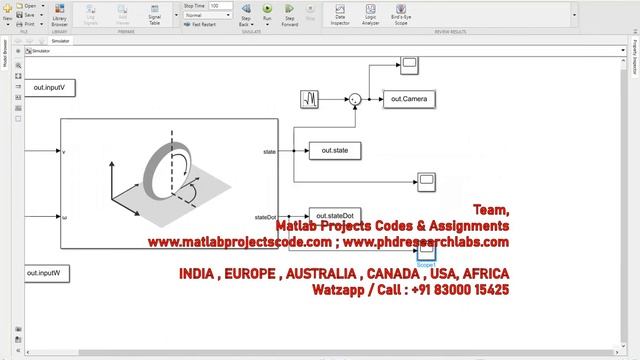Screen dimensions: 640x360
Task: Click the New model icon
Action: pyautogui.click(x=7, y=8)
